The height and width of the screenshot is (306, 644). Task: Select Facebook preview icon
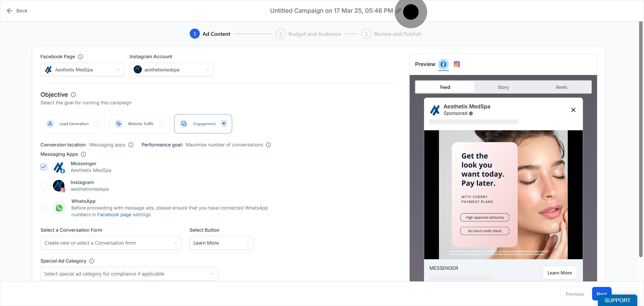click(443, 64)
